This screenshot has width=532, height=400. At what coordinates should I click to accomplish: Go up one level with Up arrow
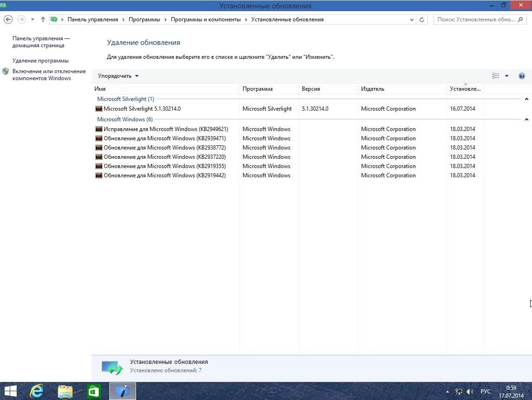tap(43, 20)
